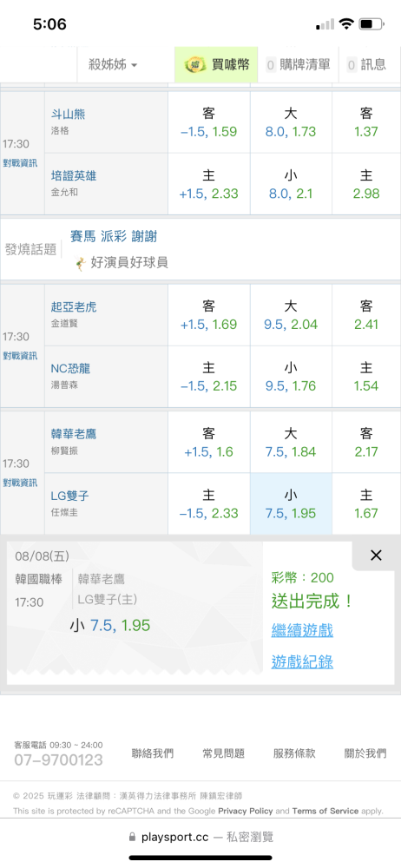
Task: Tap the playsport.cc address bar
Action: pos(200,837)
